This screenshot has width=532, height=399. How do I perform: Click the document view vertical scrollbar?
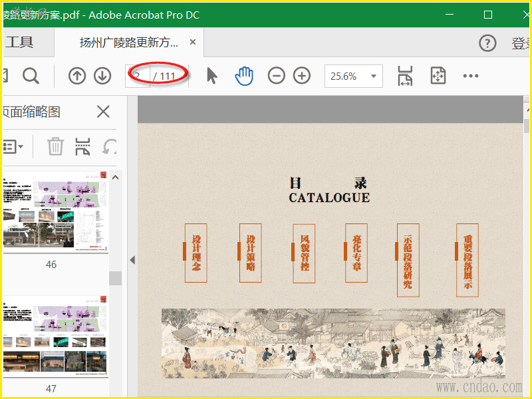(526, 126)
